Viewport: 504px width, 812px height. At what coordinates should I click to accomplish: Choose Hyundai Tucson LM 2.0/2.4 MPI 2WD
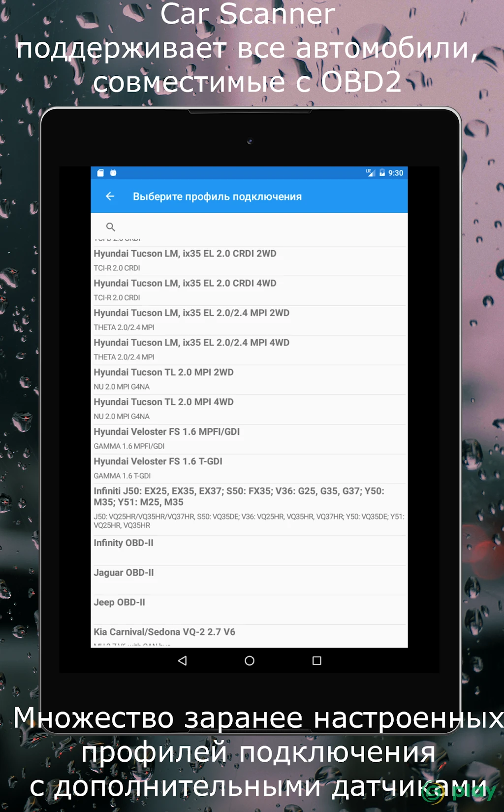click(249, 320)
